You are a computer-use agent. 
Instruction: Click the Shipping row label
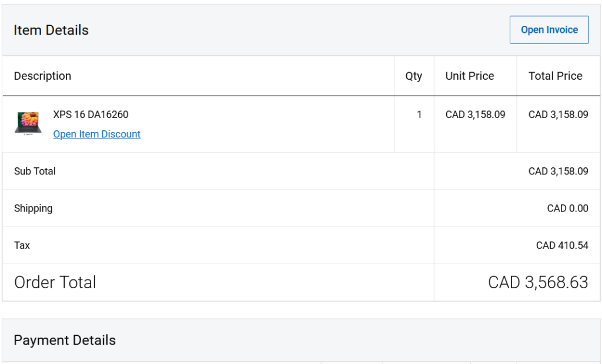pos(33,208)
